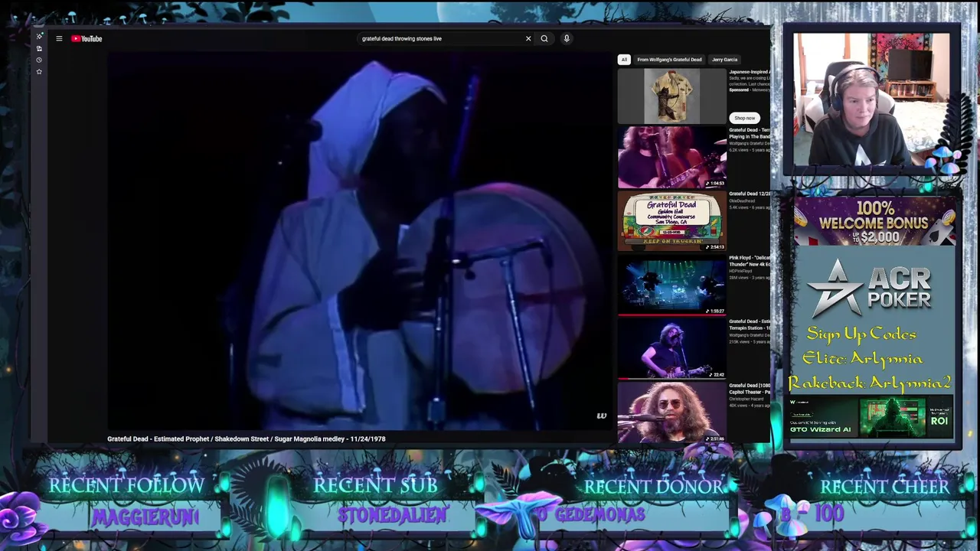Click the Wolfgang's watermark in video corner
Screen dimensions: 980x551
601,416
